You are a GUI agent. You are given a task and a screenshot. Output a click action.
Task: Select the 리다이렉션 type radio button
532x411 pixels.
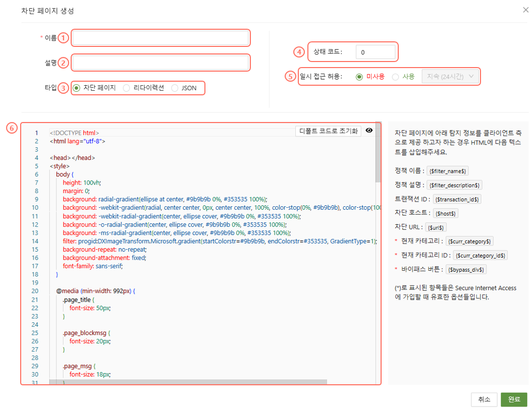tap(127, 88)
